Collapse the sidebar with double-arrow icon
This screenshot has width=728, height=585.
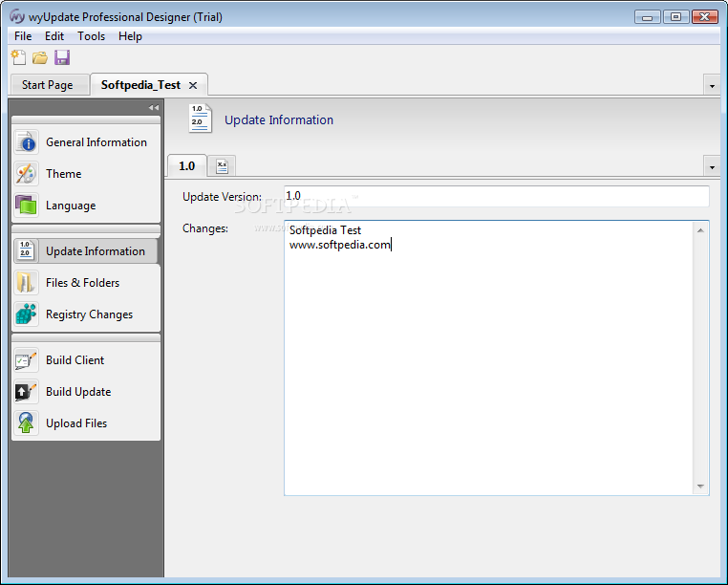click(x=154, y=107)
